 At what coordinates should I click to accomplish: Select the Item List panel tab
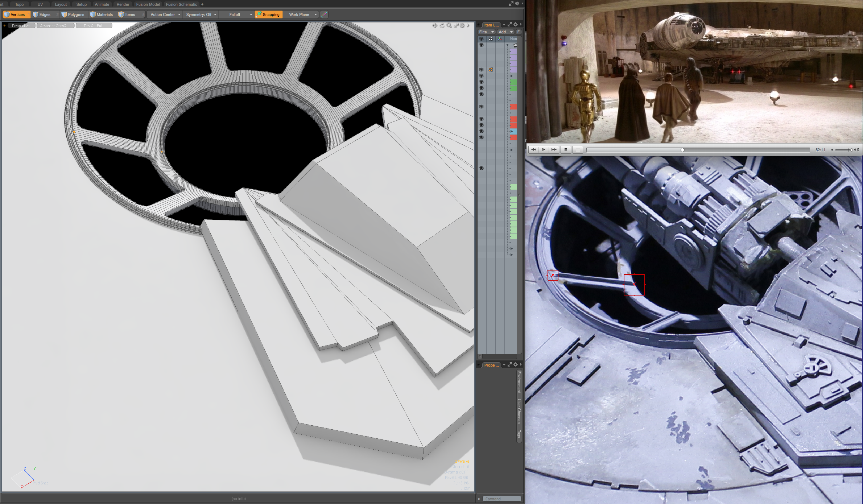491,25
